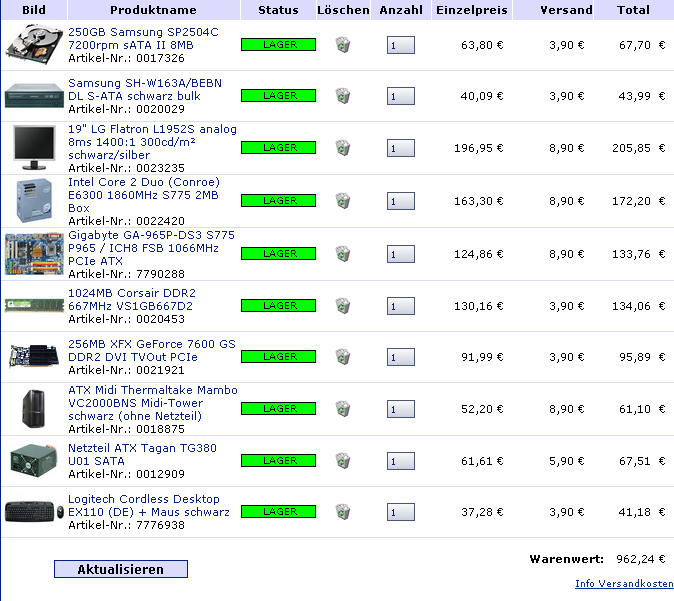Click quantity field for Thermaltake Mambo
Viewport: 674px width, 601px height.
pyautogui.click(x=401, y=409)
